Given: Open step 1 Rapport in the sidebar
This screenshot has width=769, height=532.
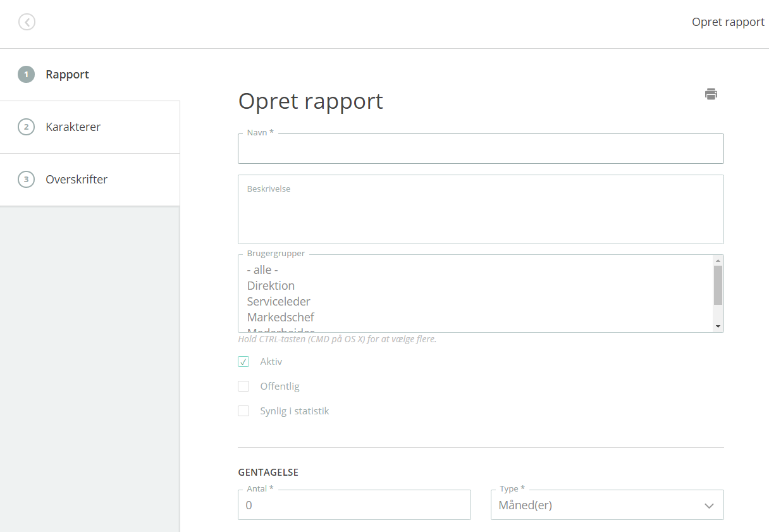Looking at the screenshot, I should tap(90, 75).
